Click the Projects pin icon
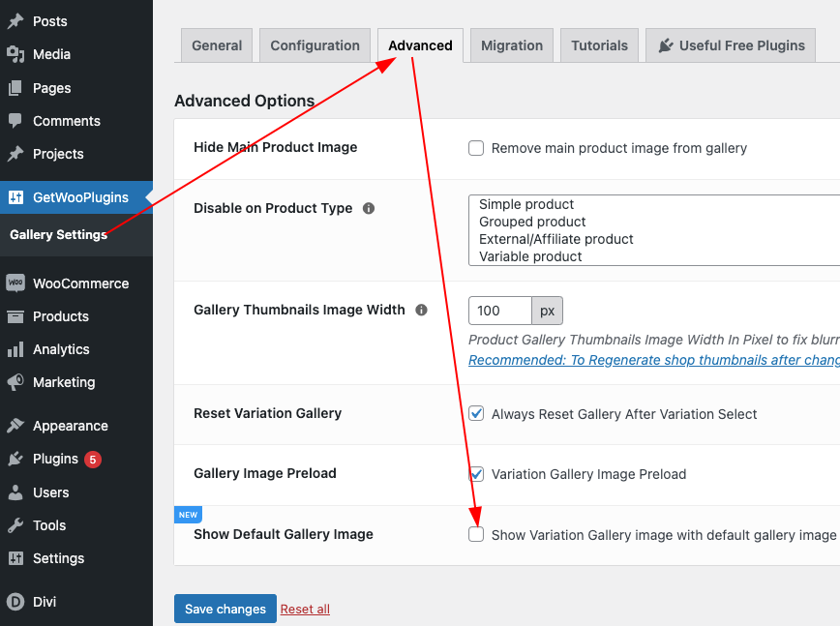This screenshot has height=626, width=840. [x=15, y=154]
